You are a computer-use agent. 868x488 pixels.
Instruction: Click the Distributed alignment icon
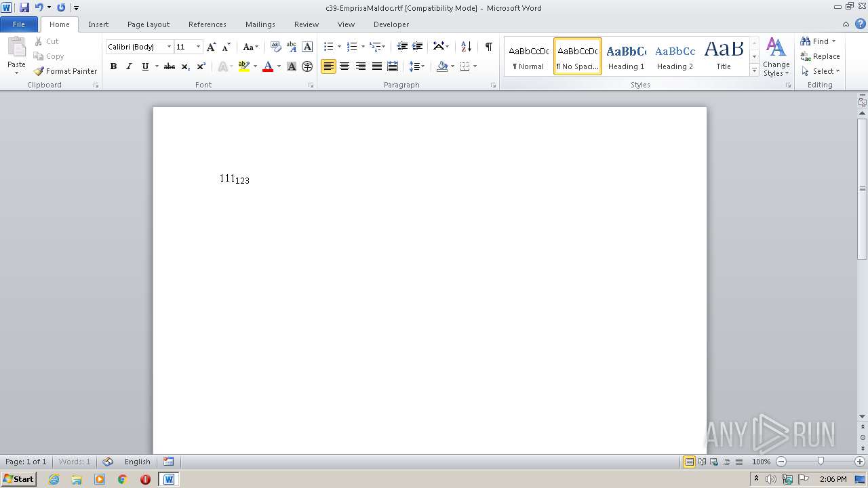pos(393,66)
